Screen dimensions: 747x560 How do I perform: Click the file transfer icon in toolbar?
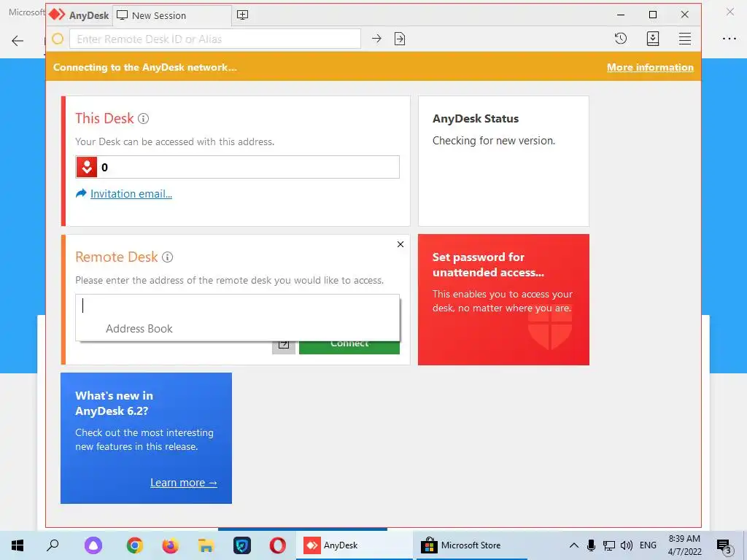tap(400, 39)
